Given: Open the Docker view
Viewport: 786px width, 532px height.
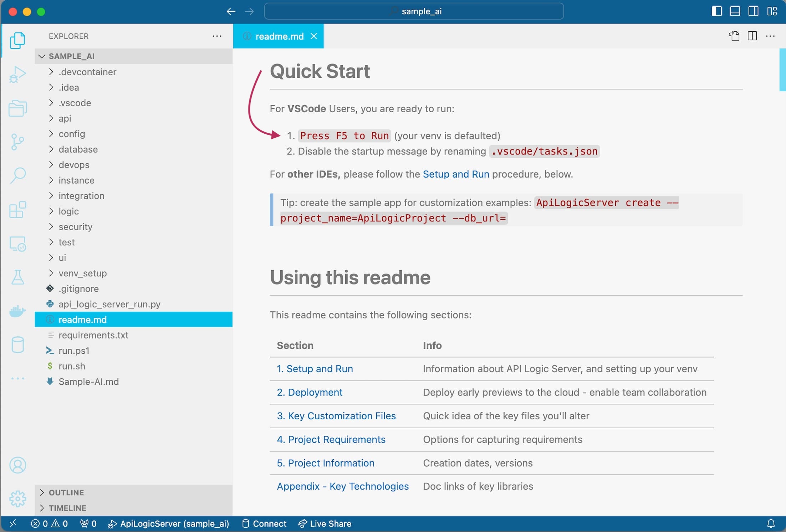Looking at the screenshot, I should (17, 311).
